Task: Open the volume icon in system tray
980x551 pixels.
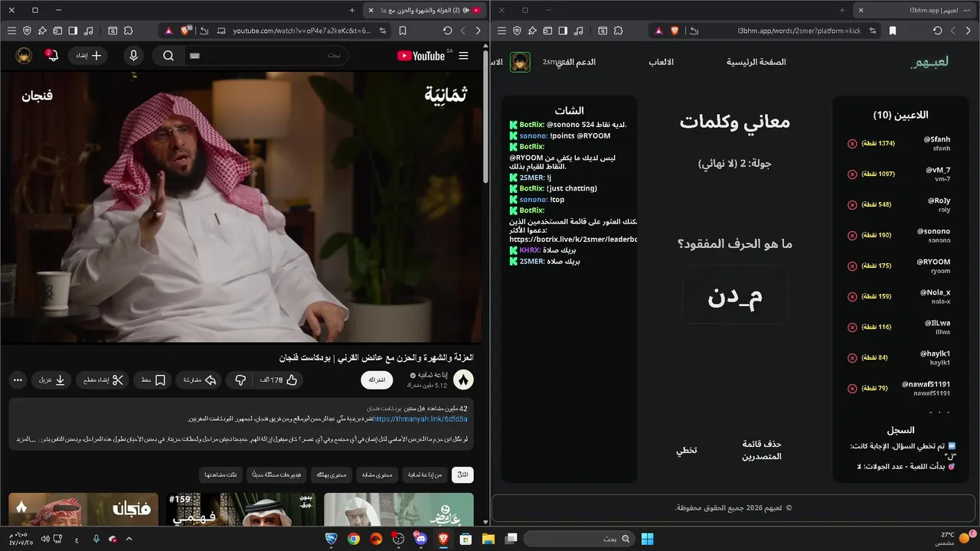Action: [45, 539]
